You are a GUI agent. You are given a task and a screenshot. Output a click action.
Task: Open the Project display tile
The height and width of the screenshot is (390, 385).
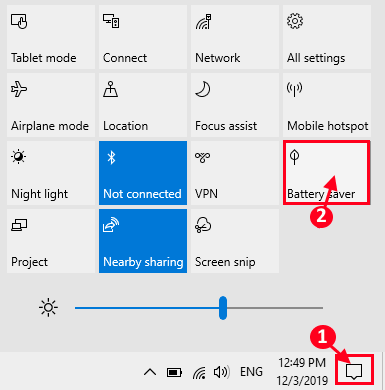point(51,241)
